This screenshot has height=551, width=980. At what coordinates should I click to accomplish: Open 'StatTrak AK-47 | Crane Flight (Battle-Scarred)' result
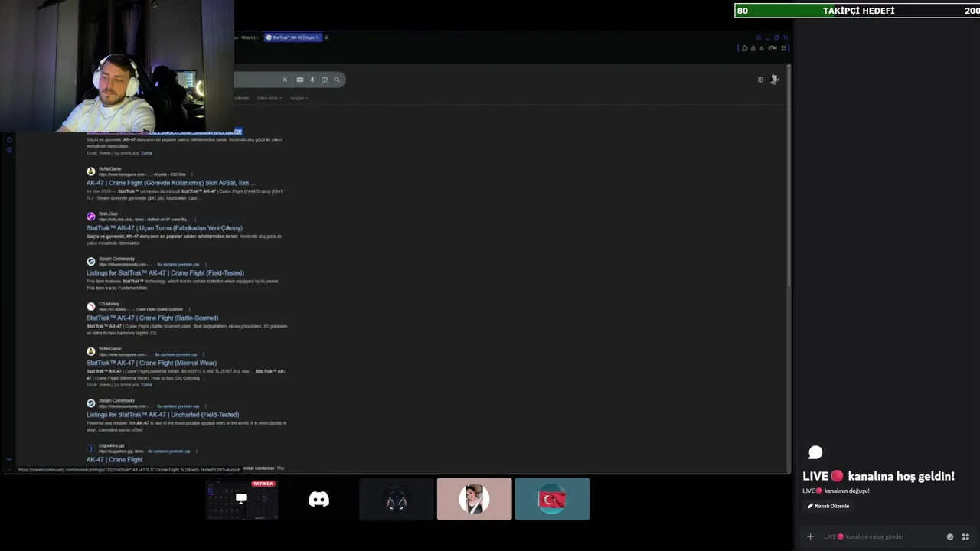(x=152, y=318)
